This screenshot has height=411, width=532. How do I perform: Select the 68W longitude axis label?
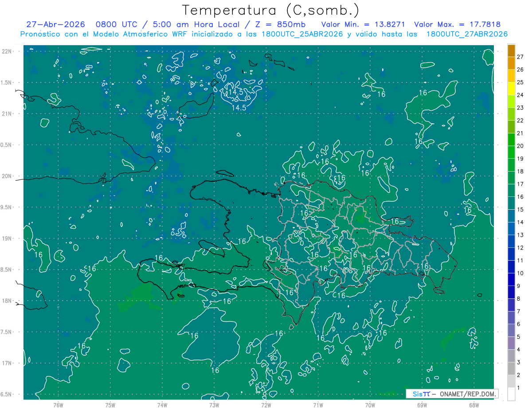tap(473, 405)
